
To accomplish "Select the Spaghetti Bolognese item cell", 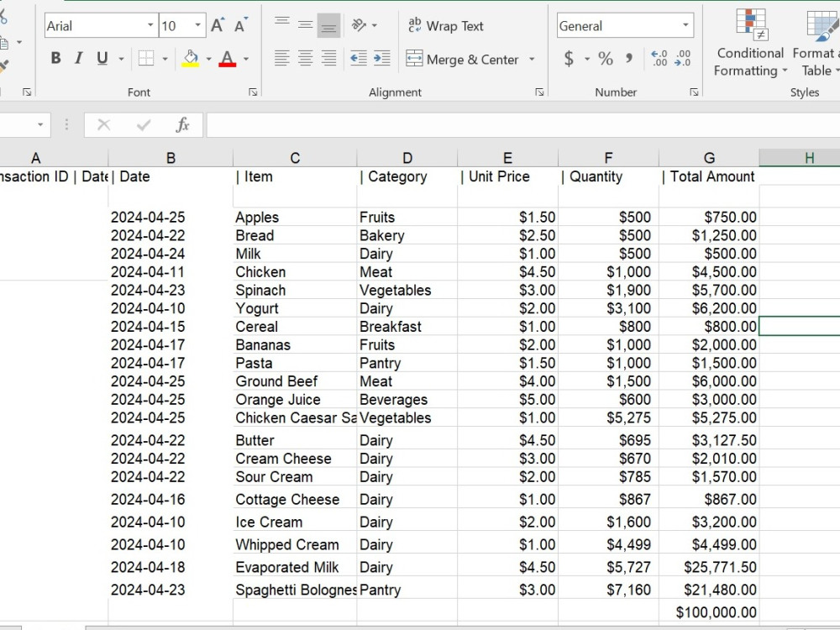I will (295, 590).
